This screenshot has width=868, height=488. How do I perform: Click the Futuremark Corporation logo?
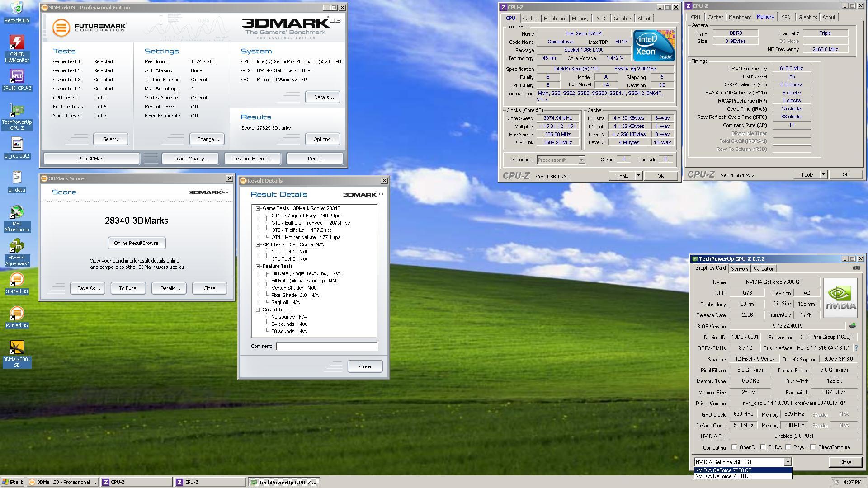click(x=89, y=28)
